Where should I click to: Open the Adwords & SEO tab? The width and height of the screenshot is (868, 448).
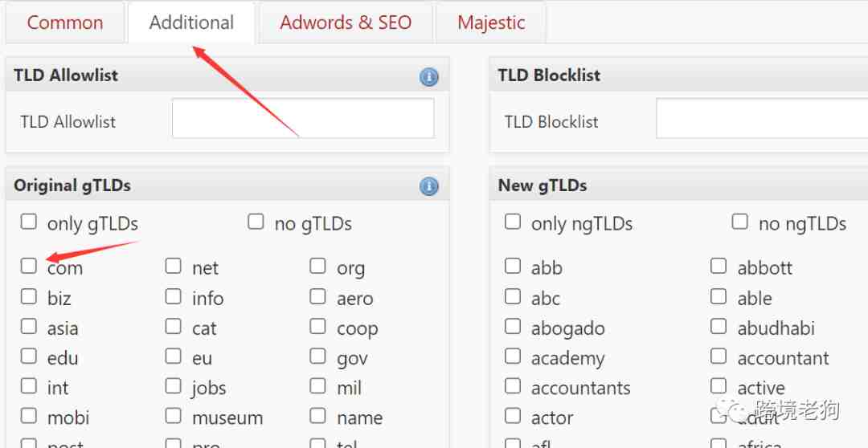coord(346,22)
